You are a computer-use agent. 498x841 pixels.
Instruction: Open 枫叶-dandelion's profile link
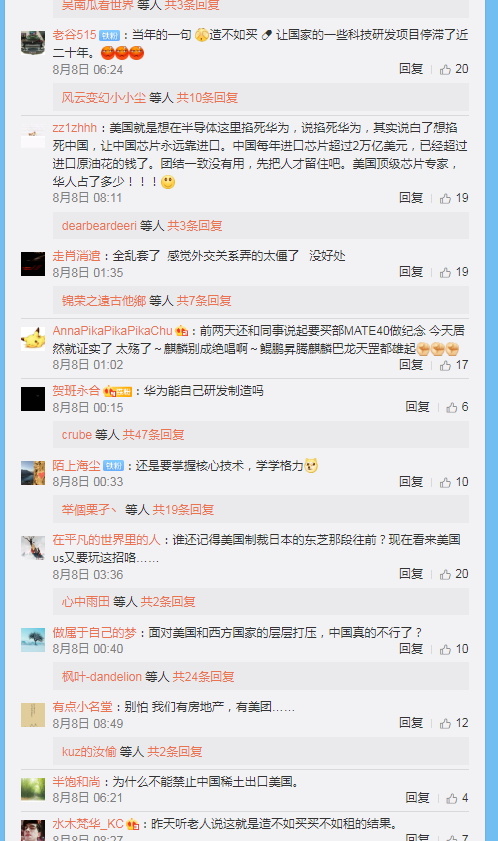101,677
